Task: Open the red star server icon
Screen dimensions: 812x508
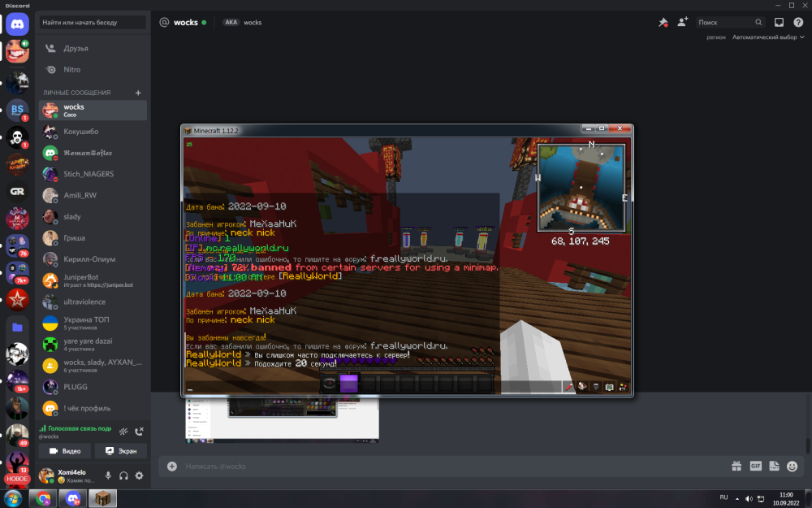Action: pyautogui.click(x=17, y=299)
